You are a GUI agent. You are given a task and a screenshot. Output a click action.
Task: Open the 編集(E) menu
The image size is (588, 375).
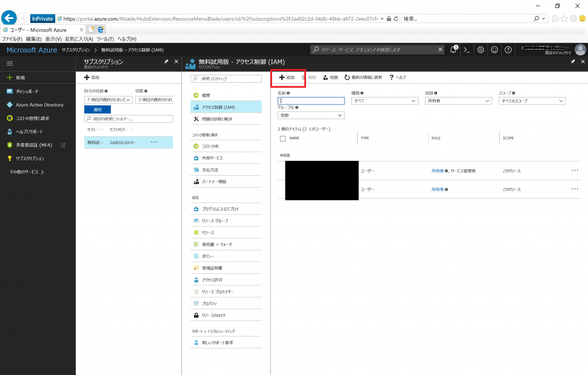tap(34, 39)
